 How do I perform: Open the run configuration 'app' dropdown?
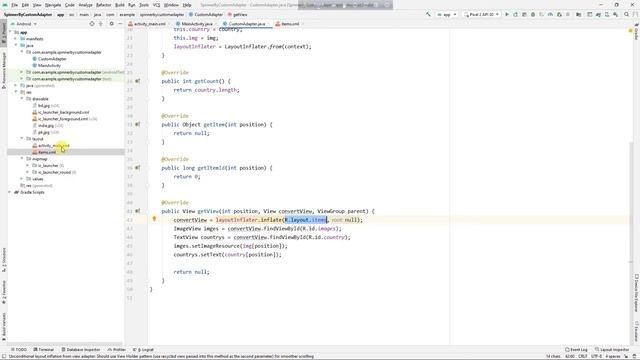[x=447, y=14]
